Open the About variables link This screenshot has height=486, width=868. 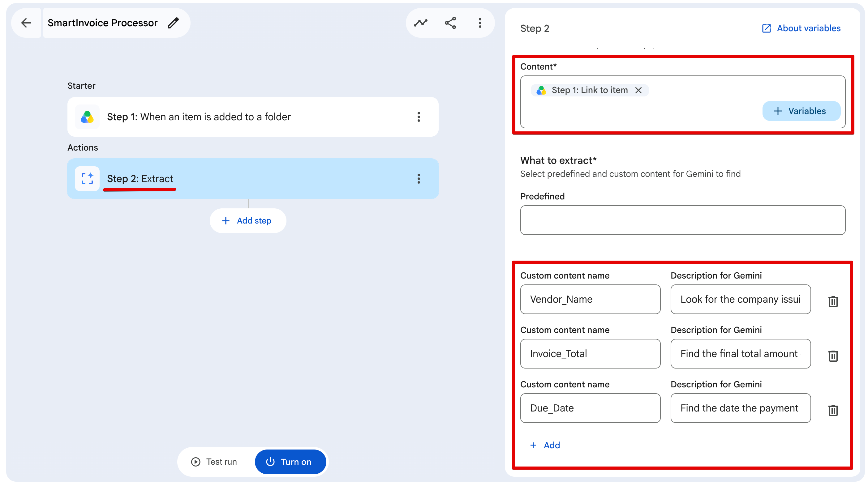(801, 28)
